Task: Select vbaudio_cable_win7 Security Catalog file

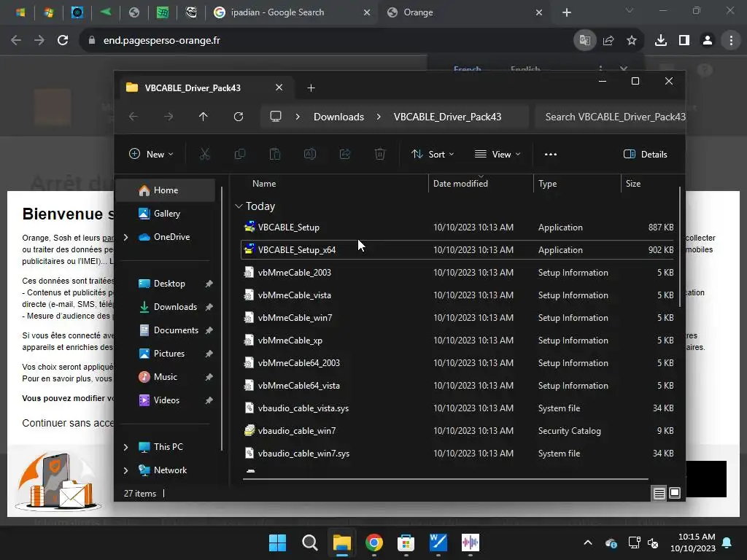Action: [457, 430]
